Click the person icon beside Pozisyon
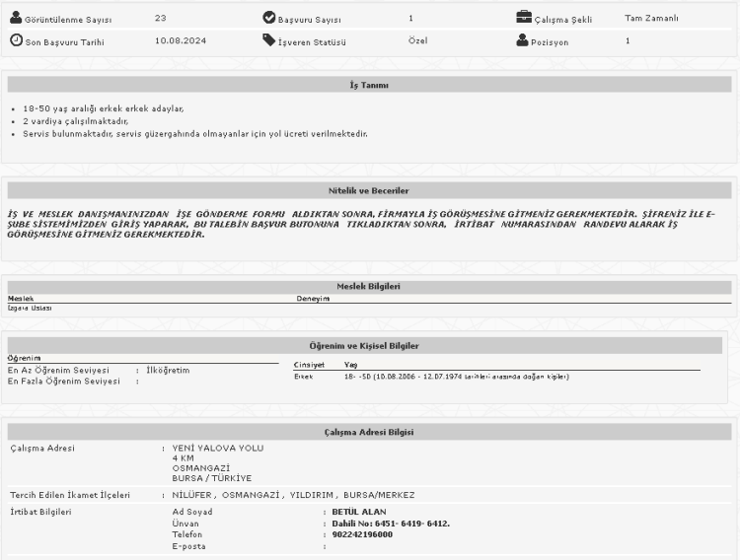The height and width of the screenshot is (560, 740). [523, 40]
